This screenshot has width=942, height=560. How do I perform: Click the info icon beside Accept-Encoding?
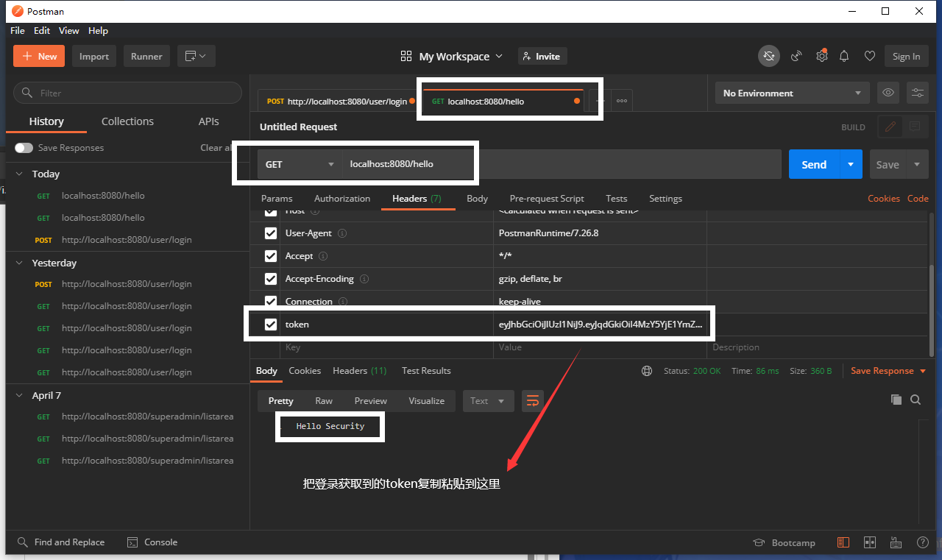(364, 279)
